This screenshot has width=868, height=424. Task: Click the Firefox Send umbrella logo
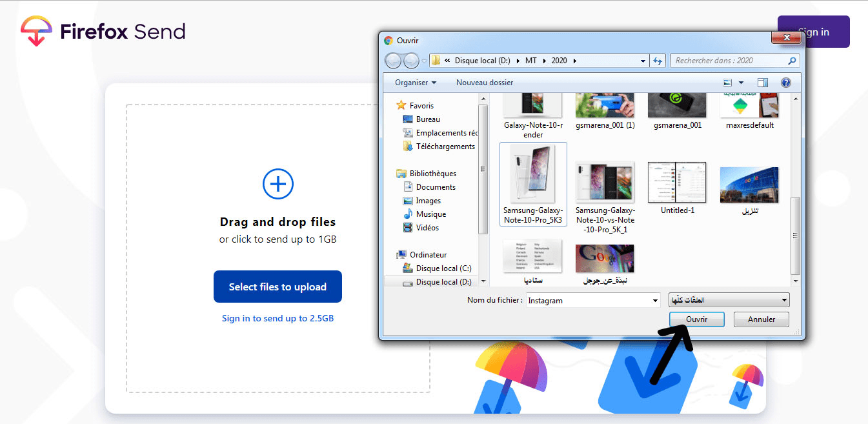coord(36,31)
